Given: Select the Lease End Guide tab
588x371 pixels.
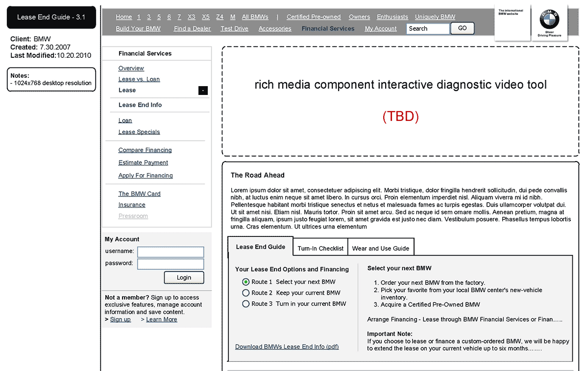Looking at the screenshot, I should point(260,247).
